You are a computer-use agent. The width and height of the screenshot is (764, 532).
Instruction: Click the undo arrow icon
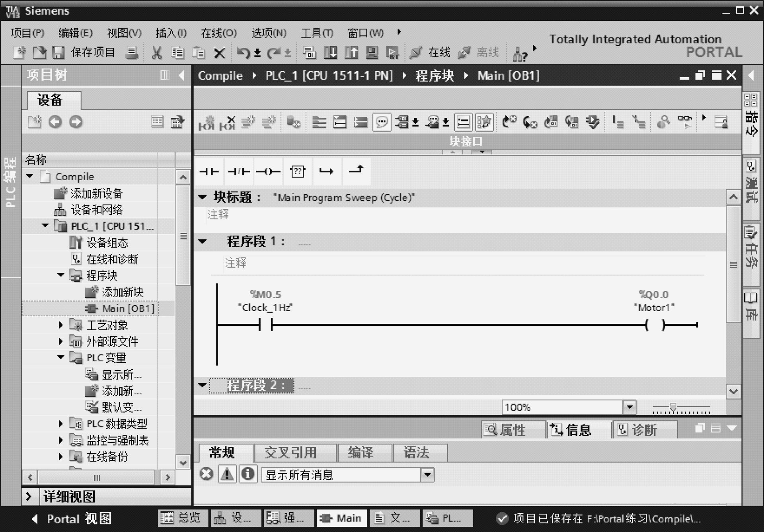[x=243, y=53]
